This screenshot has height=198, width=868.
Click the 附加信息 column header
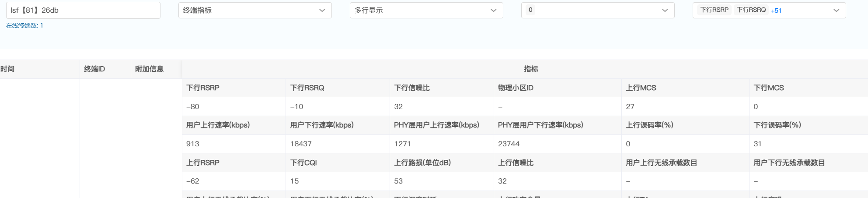click(x=149, y=69)
